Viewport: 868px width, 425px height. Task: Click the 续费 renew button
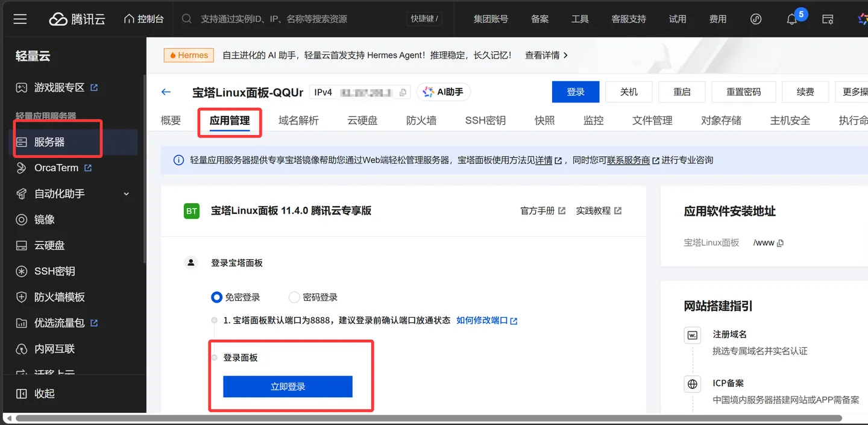click(805, 92)
